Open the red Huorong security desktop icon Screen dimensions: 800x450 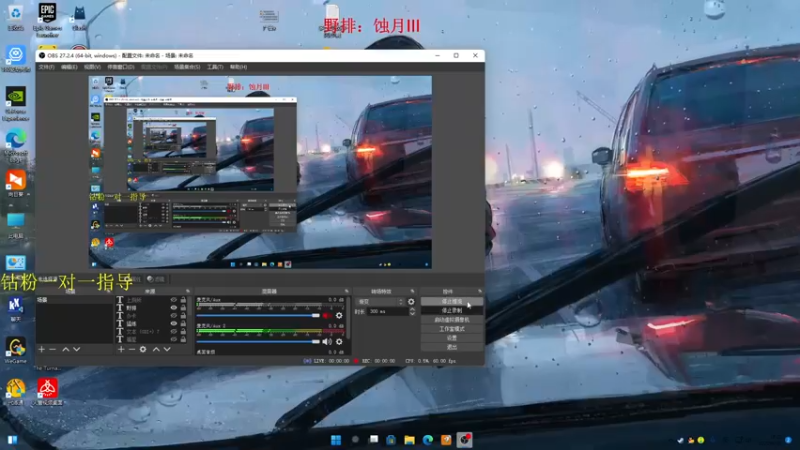pos(47,391)
